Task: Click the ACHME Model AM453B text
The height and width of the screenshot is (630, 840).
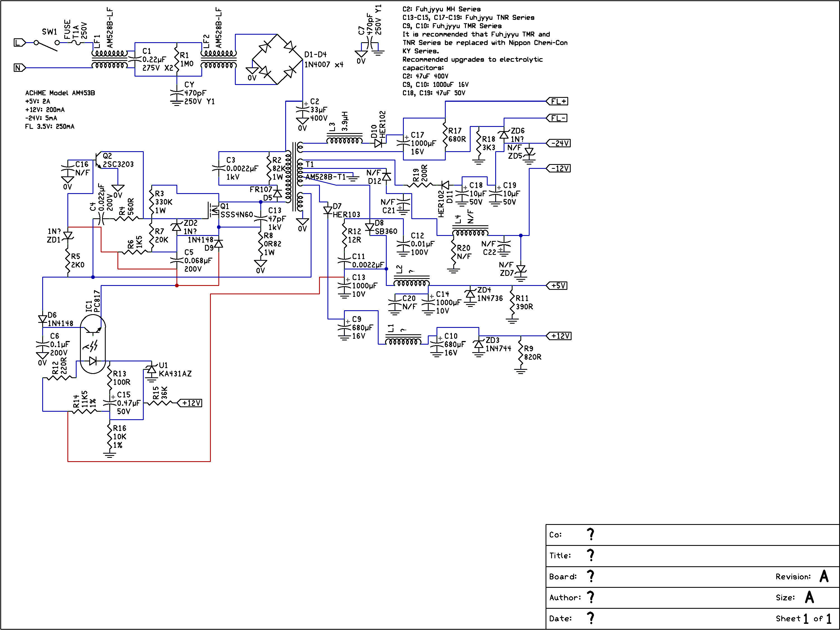Action: (60, 93)
